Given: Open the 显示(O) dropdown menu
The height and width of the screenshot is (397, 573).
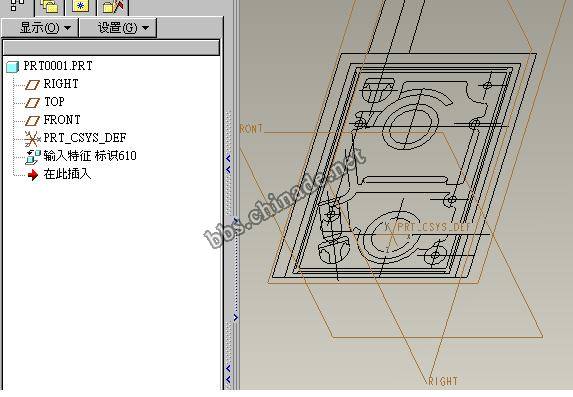Looking at the screenshot, I should tap(40, 28).
